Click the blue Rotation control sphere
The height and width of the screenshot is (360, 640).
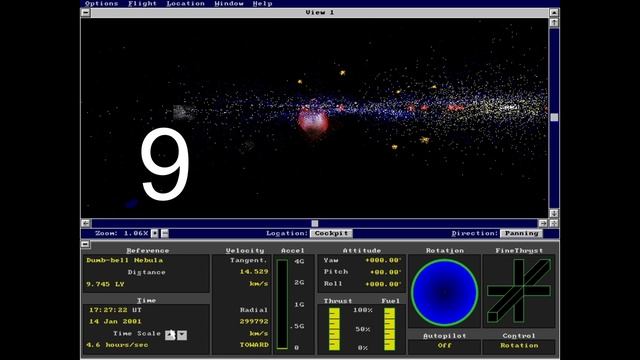click(x=444, y=292)
